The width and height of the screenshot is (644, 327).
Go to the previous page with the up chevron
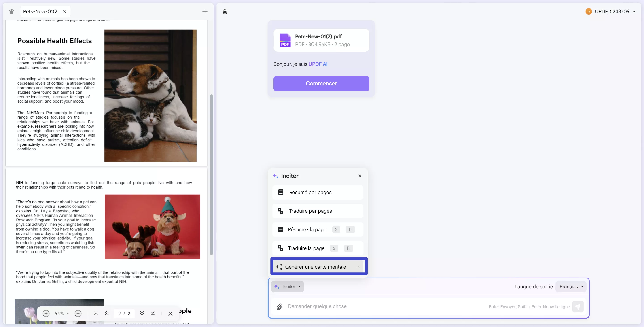(107, 314)
